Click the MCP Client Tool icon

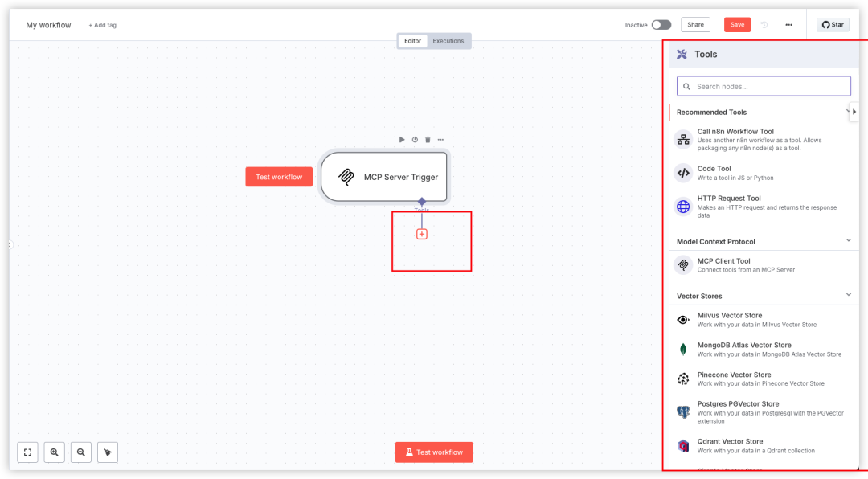684,265
